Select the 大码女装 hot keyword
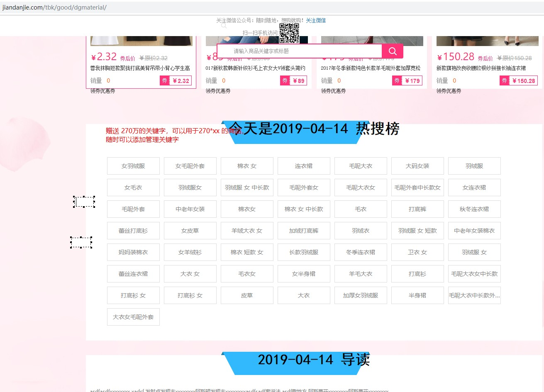This screenshot has height=392, width=544. (417, 166)
